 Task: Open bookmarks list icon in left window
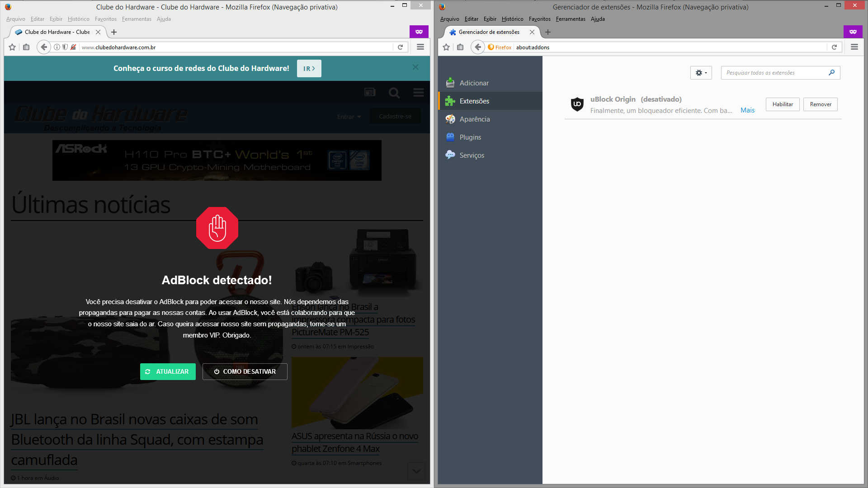26,47
